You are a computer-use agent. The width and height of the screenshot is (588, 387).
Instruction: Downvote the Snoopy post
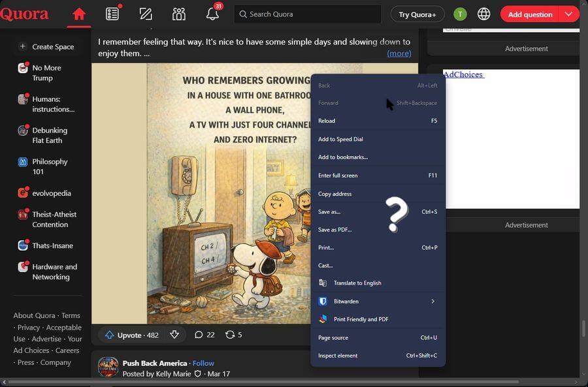pos(174,335)
